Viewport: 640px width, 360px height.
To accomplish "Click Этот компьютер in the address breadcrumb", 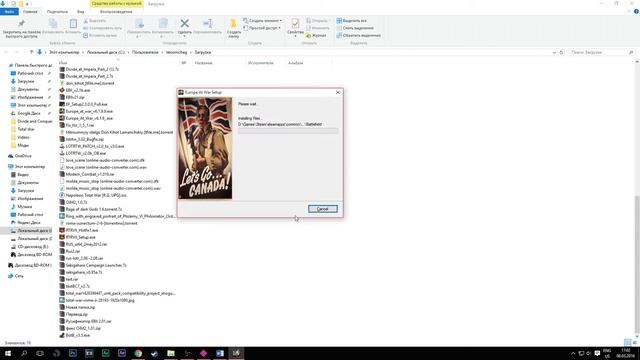I will tap(64, 52).
